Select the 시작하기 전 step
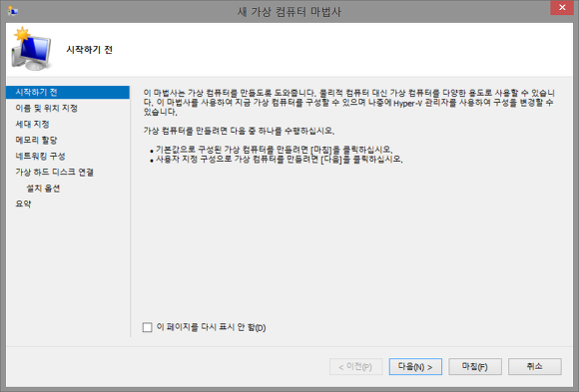Viewport: 579px width, 392px height. pyautogui.click(x=68, y=93)
